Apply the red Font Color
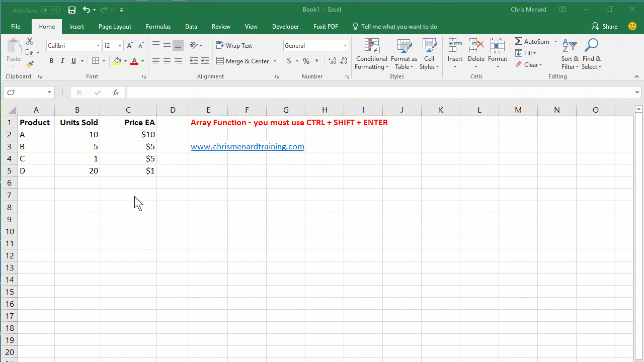 pyautogui.click(x=134, y=61)
